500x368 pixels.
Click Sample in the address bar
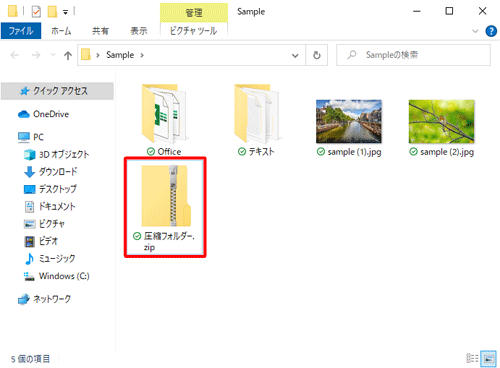click(x=120, y=55)
